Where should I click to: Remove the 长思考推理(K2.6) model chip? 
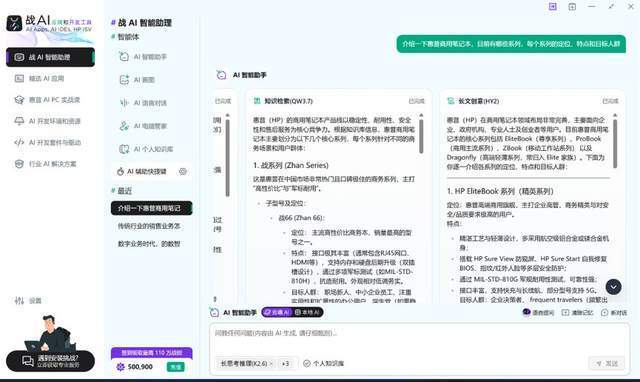point(271,363)
